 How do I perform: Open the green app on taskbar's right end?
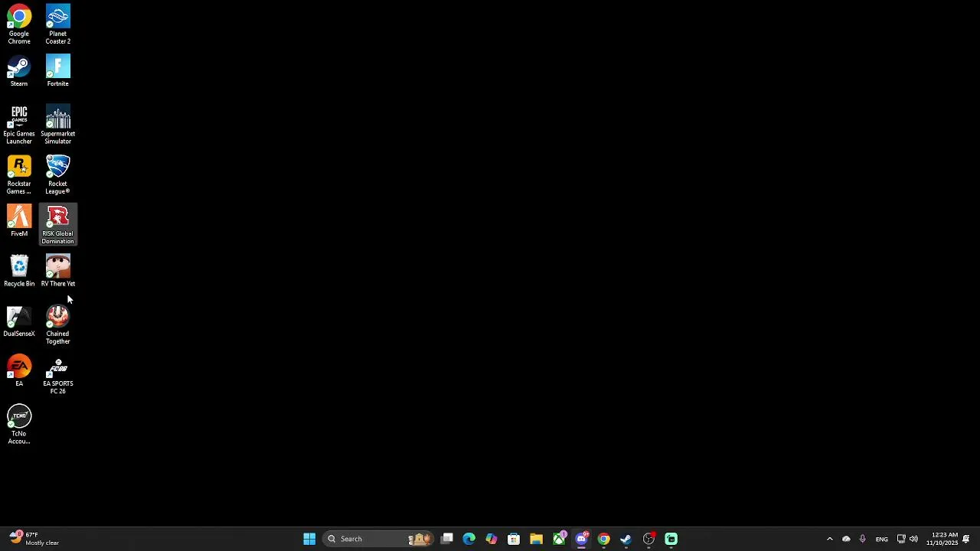coord(671,539)
